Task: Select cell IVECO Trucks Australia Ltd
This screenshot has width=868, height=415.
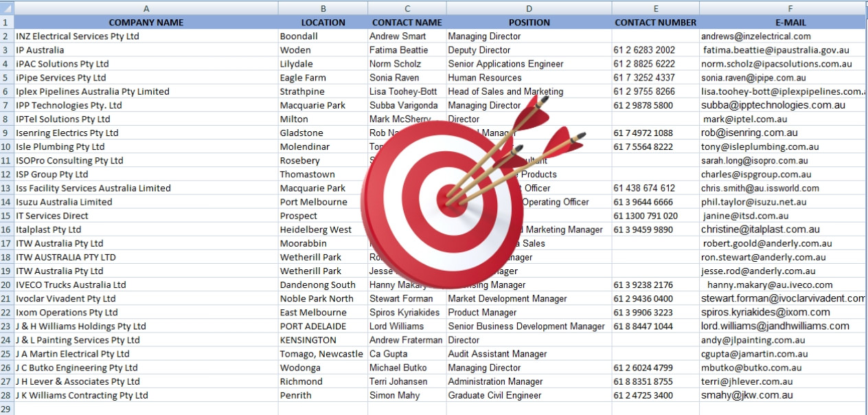Action: tap(146, 284)
